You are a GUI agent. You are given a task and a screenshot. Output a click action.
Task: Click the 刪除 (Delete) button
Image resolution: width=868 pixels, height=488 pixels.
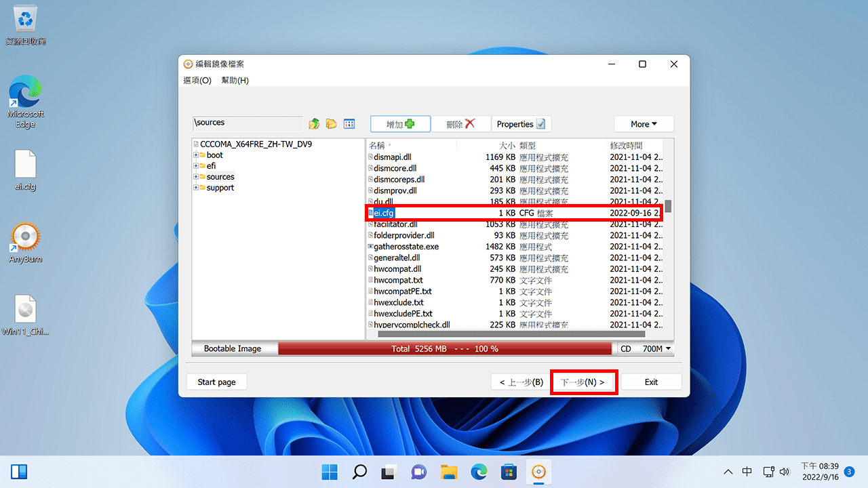(460, 124)
